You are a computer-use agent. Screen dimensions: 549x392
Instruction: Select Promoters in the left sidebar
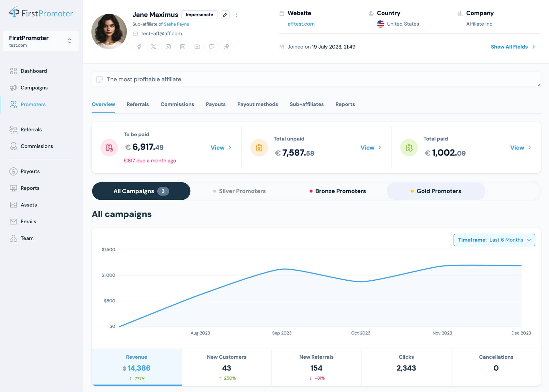33,105
